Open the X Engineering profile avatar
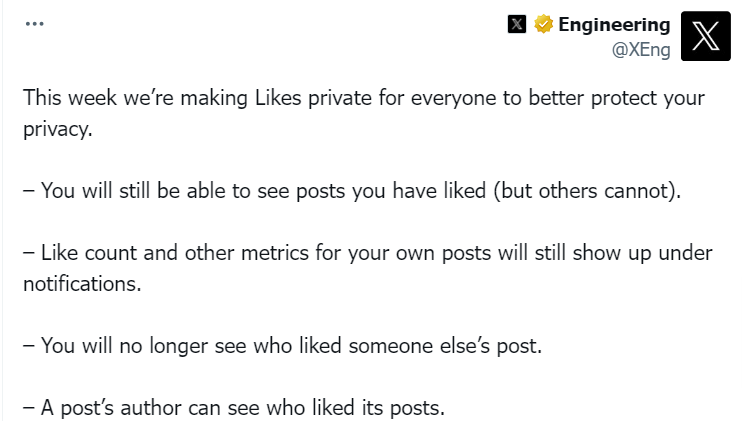Screen dimensions: 742x421 [706, 36]
